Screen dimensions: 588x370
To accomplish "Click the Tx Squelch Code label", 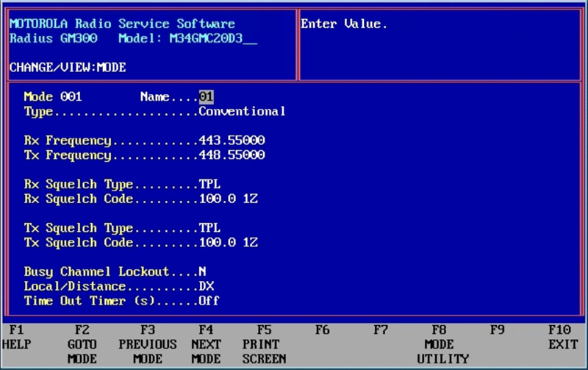I will point(79,243).
